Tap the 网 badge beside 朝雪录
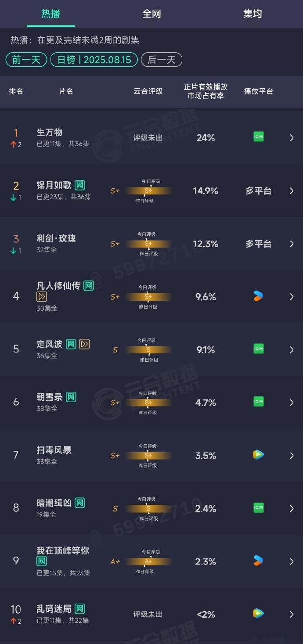 pyautogui.click(x=71, y=397)
